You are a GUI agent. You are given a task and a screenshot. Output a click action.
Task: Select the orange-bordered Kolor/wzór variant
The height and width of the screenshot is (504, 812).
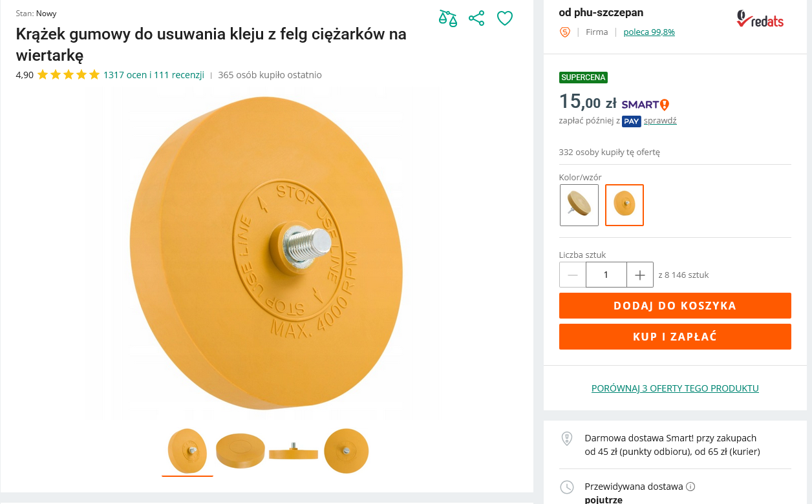point(625,205)
